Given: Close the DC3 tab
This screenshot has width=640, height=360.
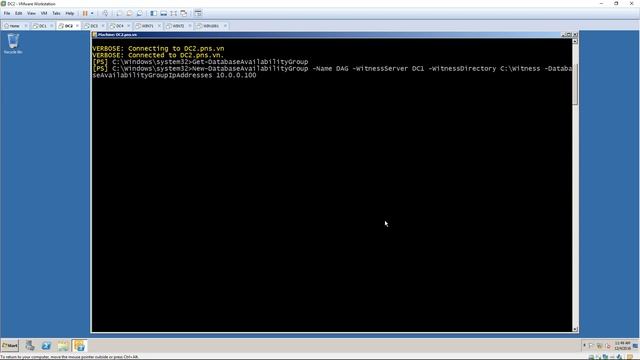Looking at the screenshot, I should (x=103, y=26).
